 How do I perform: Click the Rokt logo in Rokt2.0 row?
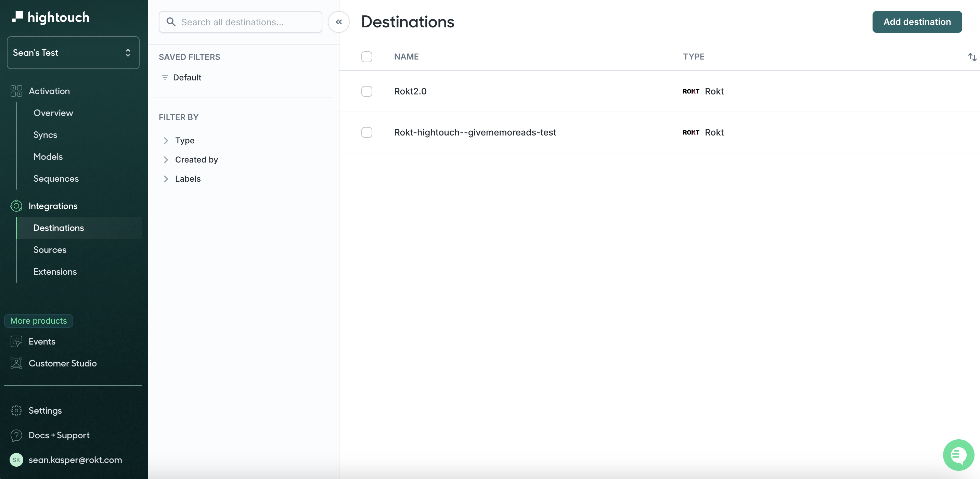point(691,91)
